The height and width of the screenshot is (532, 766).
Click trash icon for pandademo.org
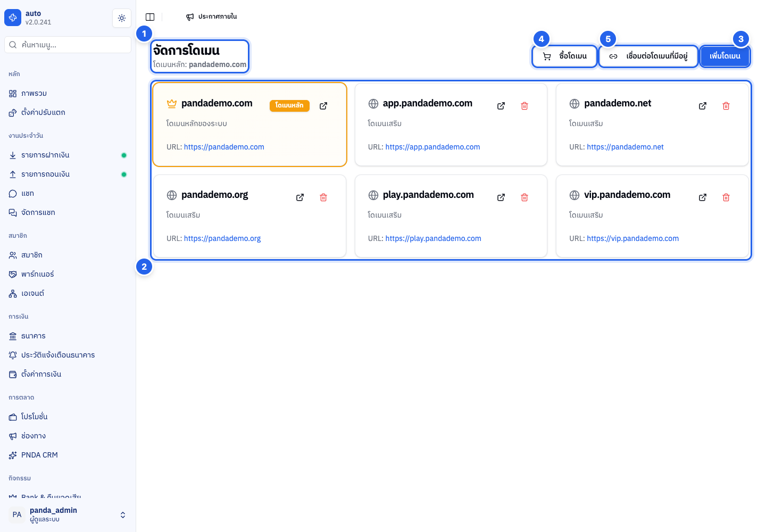coord(323,197)
